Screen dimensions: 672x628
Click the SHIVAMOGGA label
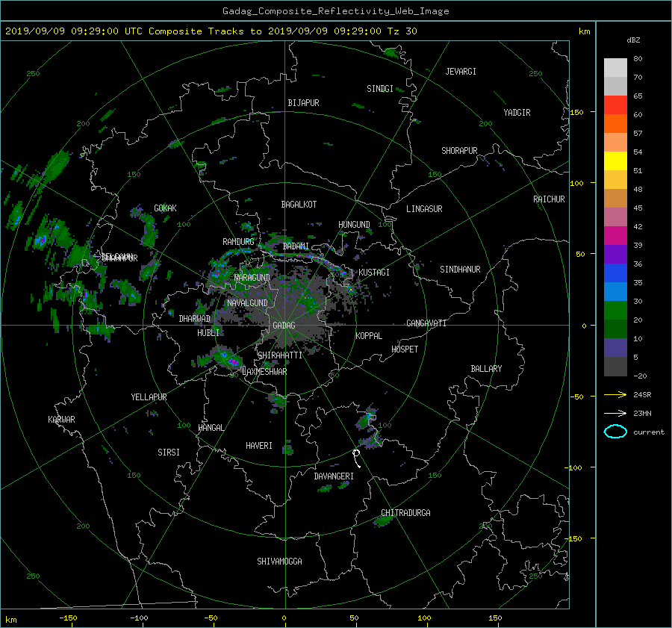coord(279,562)
